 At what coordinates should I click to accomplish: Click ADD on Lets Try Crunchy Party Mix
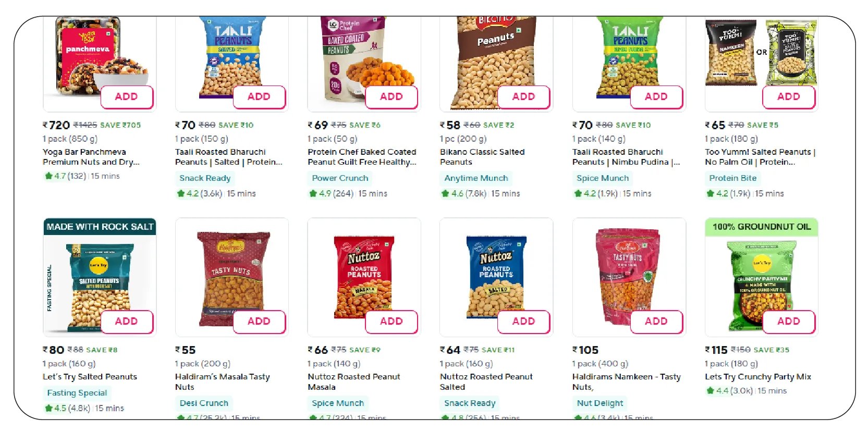click(x=789, y=322)
